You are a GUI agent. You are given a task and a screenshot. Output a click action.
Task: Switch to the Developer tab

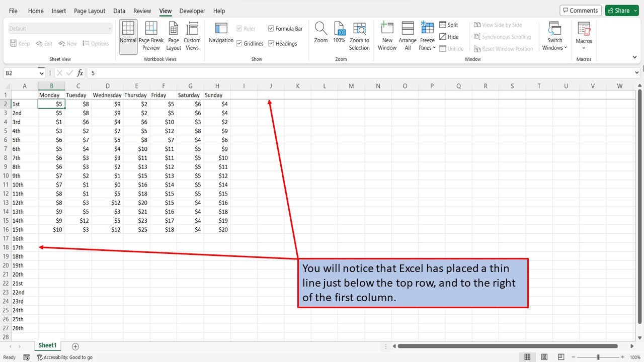point(192,11)
